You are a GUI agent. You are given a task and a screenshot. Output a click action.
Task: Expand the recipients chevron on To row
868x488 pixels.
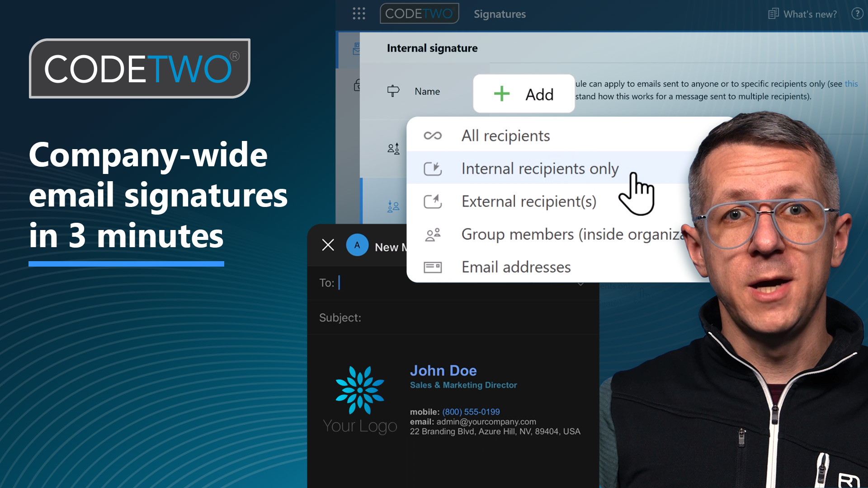coord(581,284)
